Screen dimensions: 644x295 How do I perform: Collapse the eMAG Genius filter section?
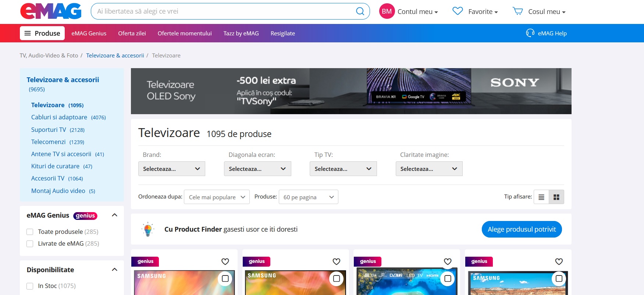(x=114, y=215)
